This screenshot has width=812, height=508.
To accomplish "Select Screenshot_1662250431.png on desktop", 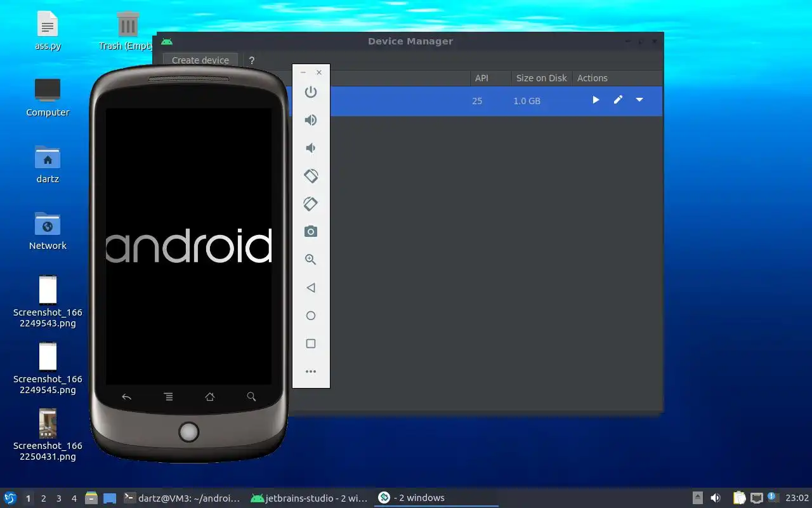I will coord(48,435).
